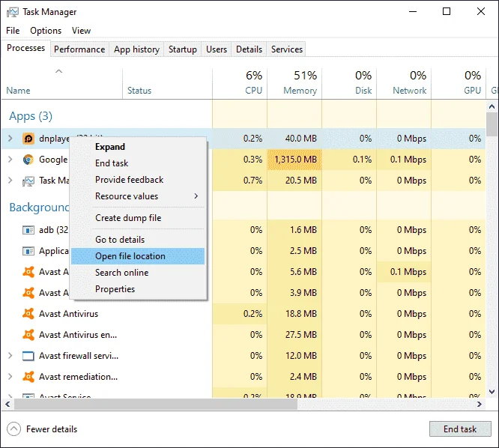The image size is (499, 448).
Task: Select the Avast remediation... process name
Action: pos(78,377)
